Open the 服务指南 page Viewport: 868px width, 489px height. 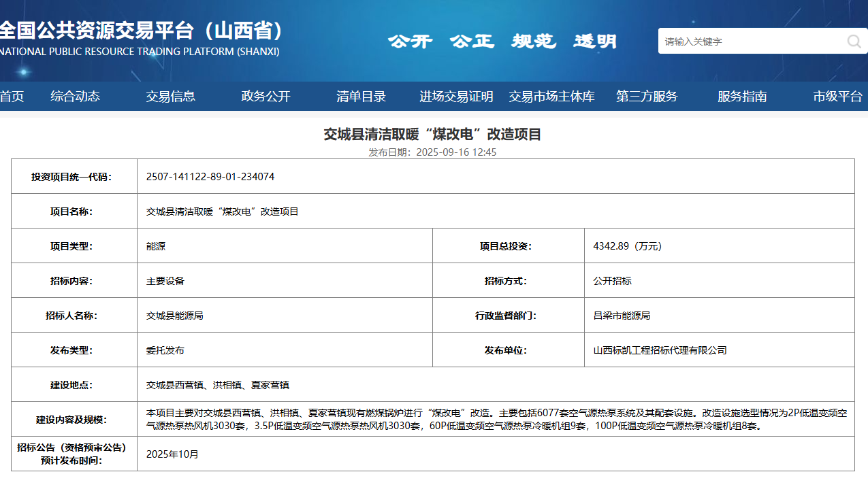(x=742, y=97)
